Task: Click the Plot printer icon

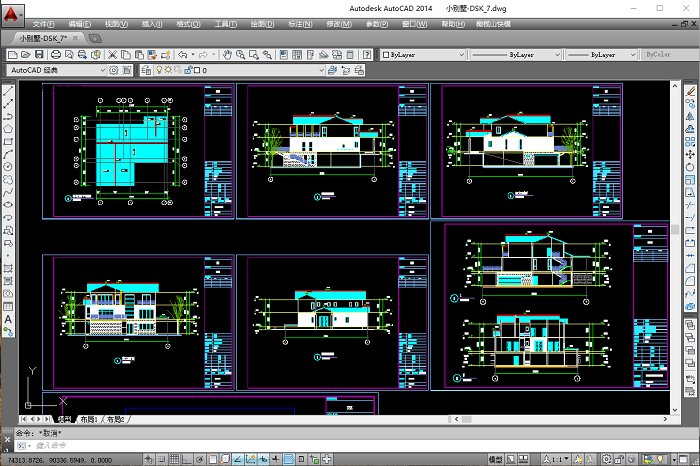Action: tap(56, 54)
